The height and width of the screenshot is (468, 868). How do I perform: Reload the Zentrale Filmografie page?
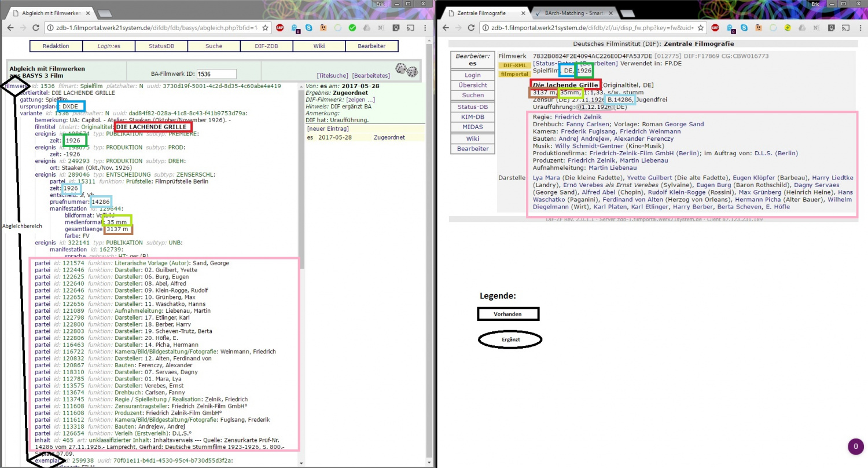[x=471, y=27]
